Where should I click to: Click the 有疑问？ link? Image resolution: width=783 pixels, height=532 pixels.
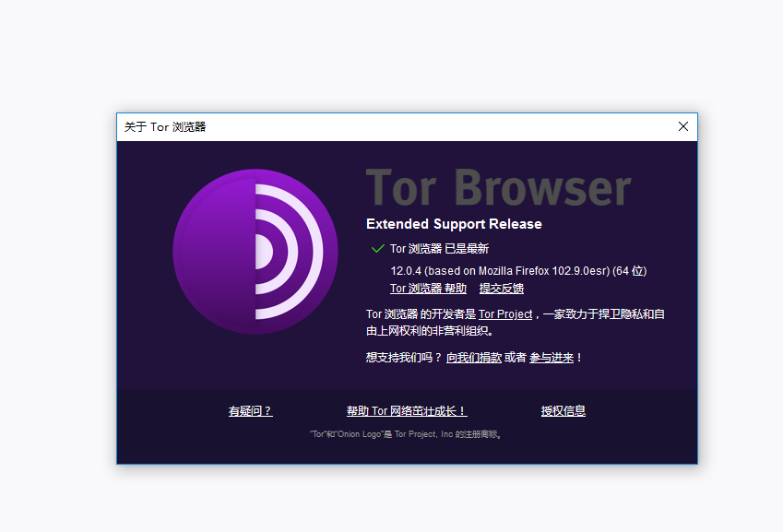(250, 410)
